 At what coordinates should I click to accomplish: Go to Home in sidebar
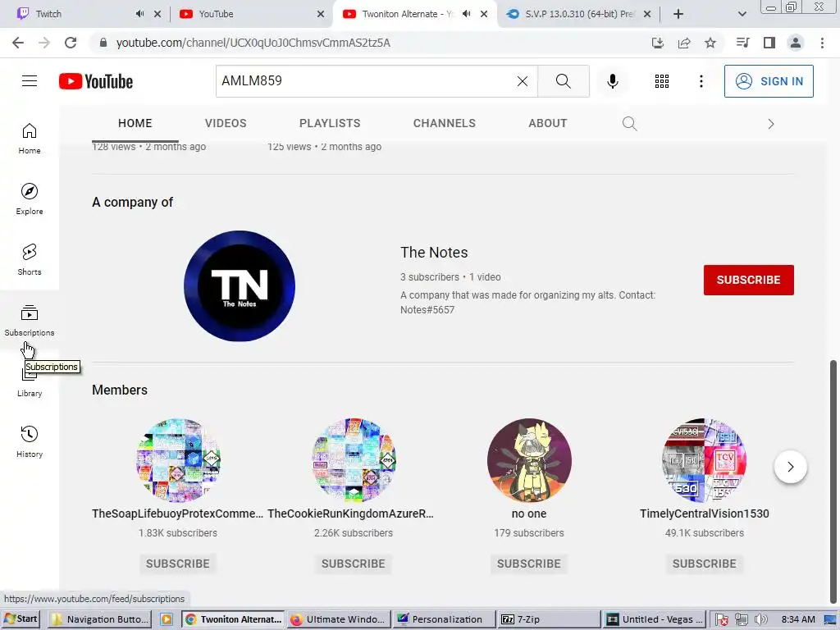click(x=30, y=138)
